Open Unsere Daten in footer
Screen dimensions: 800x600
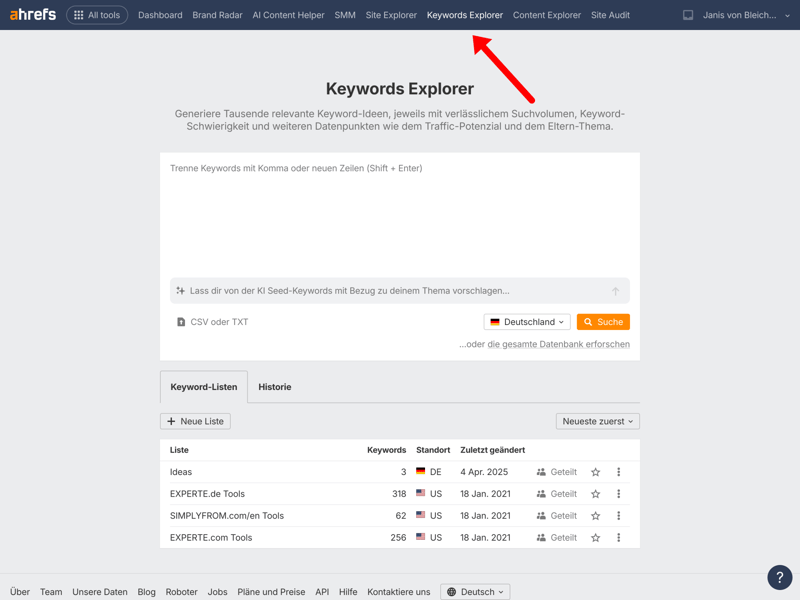99,592
